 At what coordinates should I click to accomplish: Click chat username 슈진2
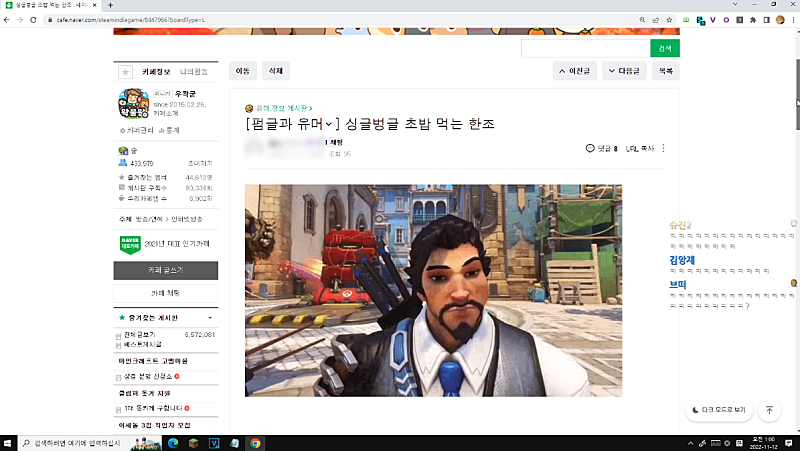680,226
